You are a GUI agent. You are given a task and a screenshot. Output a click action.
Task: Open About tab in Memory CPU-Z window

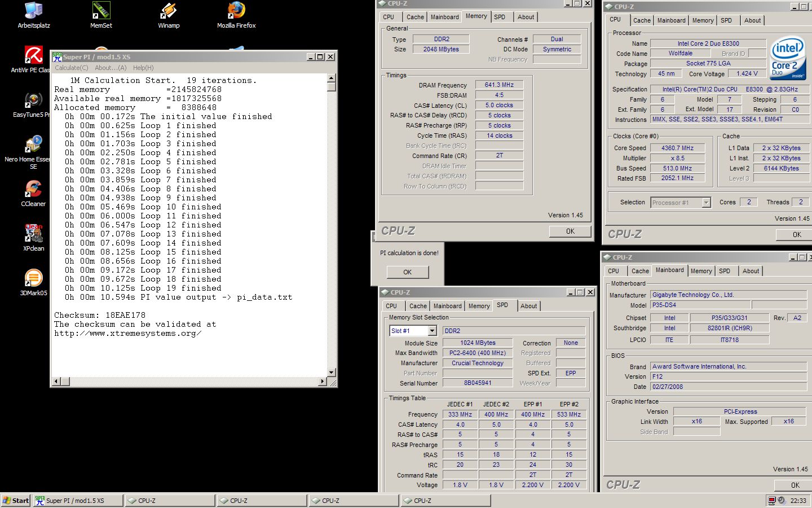pos(526,17)
